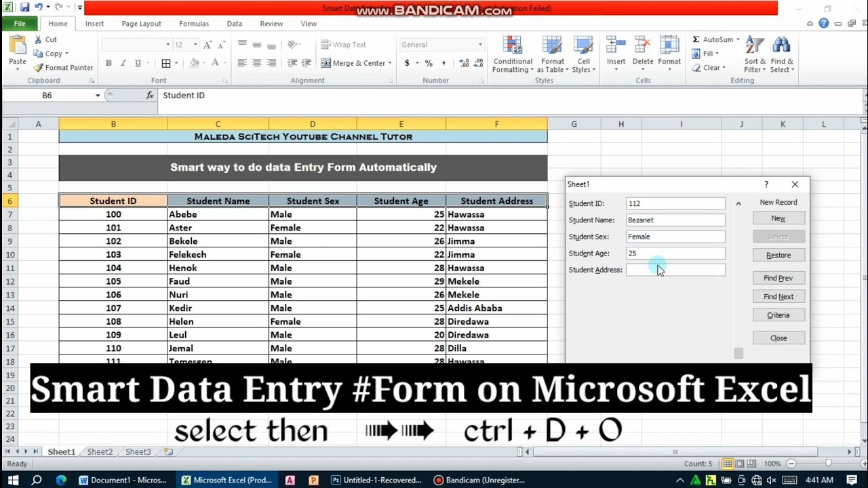Switch to the Review tab
868x488 pixels.
[x=271, y=24]
